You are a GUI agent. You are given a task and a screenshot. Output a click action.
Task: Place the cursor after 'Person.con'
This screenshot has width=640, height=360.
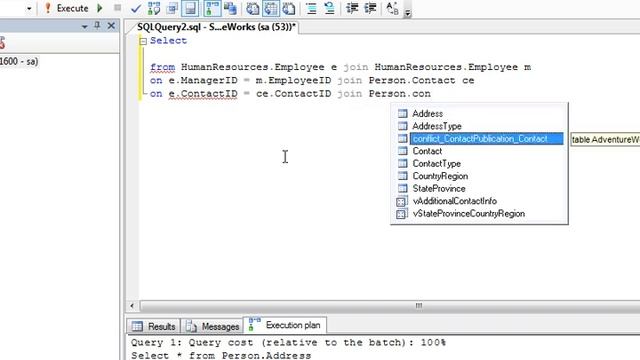tap(431, 94)
